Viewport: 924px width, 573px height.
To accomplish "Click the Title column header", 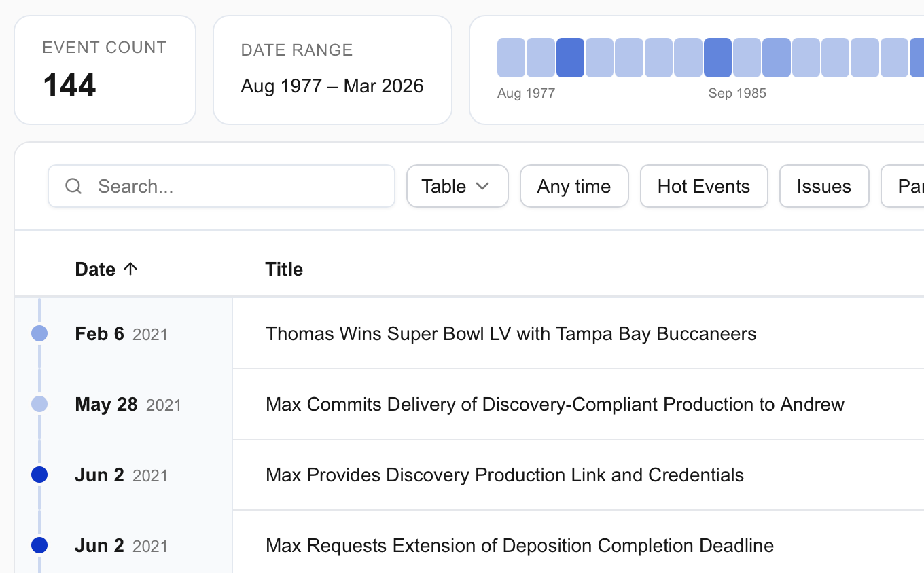I will pos(283,268).
